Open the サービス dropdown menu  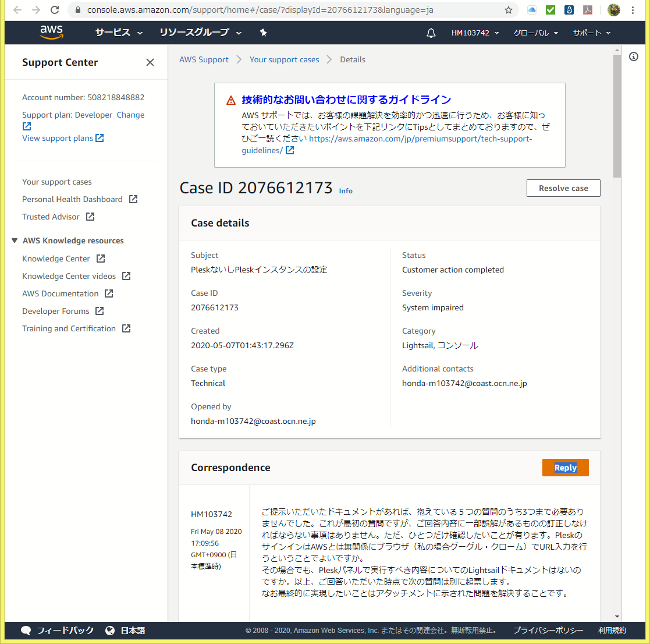click(119, 33)
